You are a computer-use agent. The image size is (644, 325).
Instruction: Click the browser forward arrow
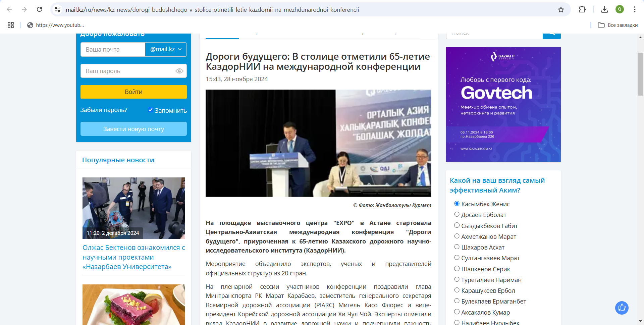(x=24, y=9)
